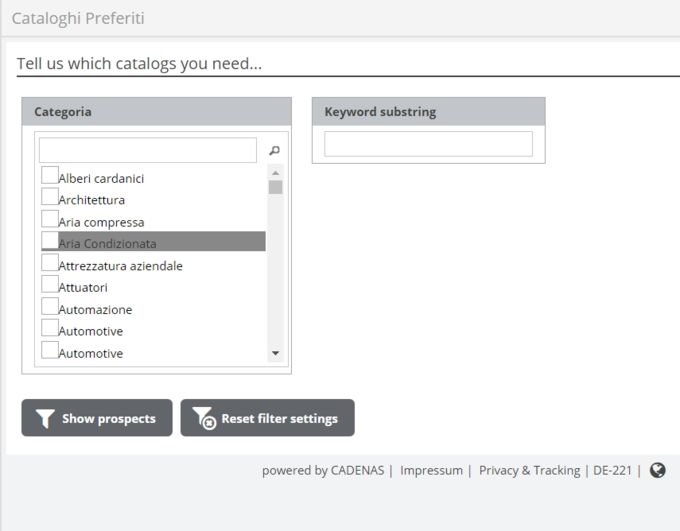This screenshot has height=531, width=680.
Task: Click the funnel icon on Show prospects
Action: click(45, 419)
